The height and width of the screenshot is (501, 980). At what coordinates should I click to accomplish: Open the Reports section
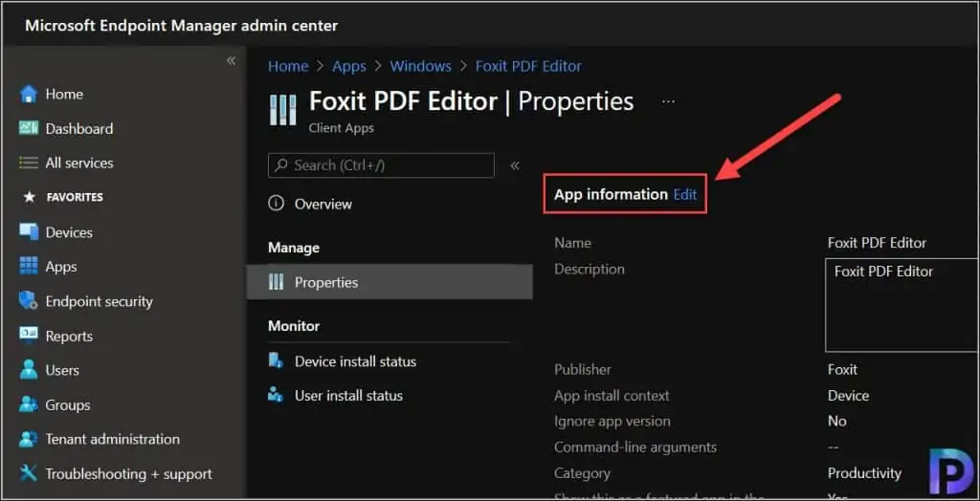(69, 337)
